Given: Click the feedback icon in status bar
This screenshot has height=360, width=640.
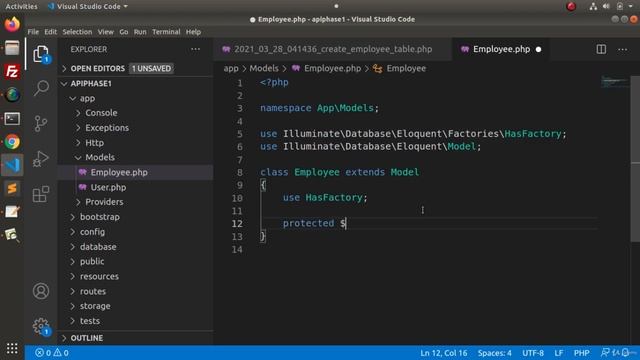Looking at the screenshot, I should coord(605,353).
